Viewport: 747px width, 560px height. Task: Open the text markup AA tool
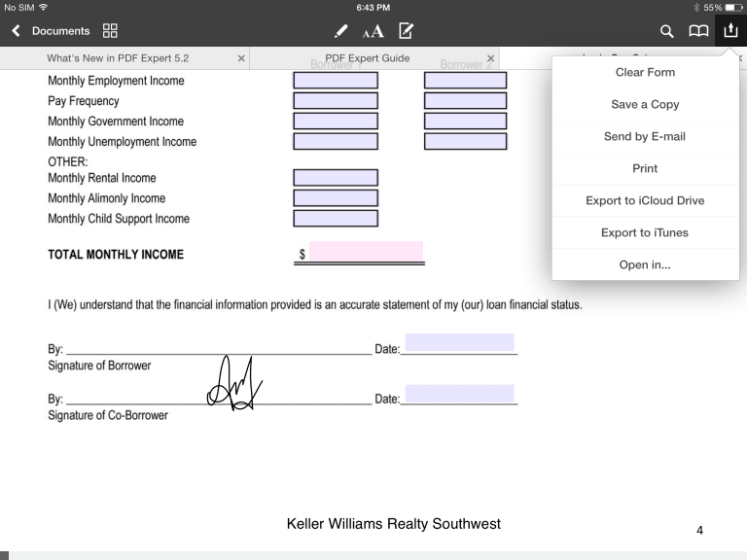coord(373,31)
